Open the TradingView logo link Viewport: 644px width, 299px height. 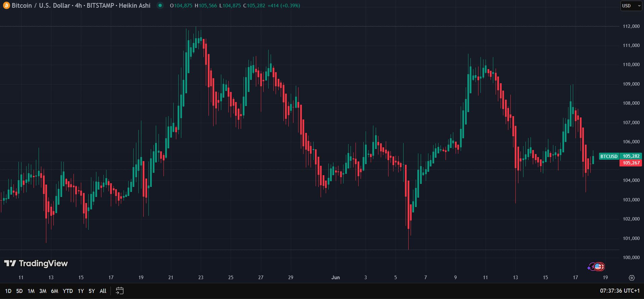[x=36, y=263]
